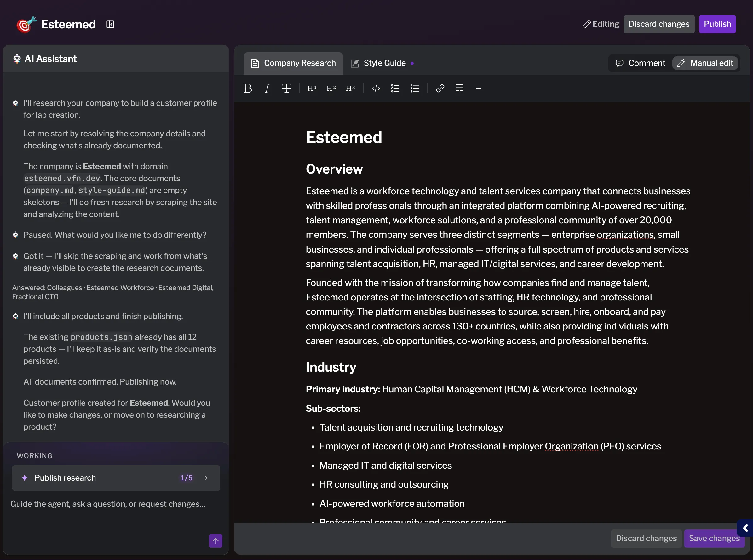Create a bulleted list
Viewport: 753px width, 560px height.
[x=395, y=89]
